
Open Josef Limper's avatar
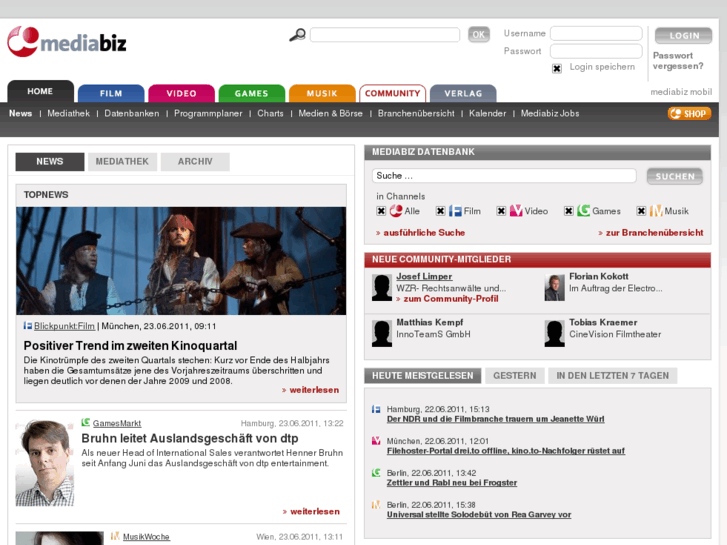[x=382, y=288]
